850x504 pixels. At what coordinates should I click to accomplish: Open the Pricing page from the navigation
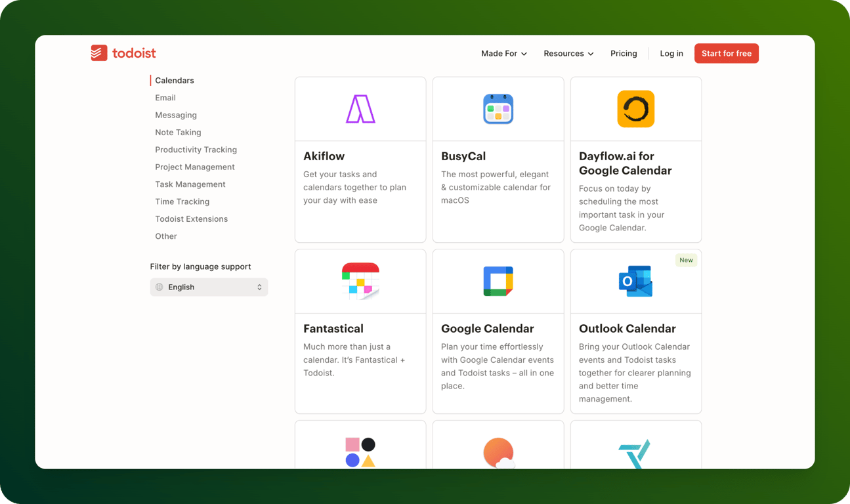point(623,53)
